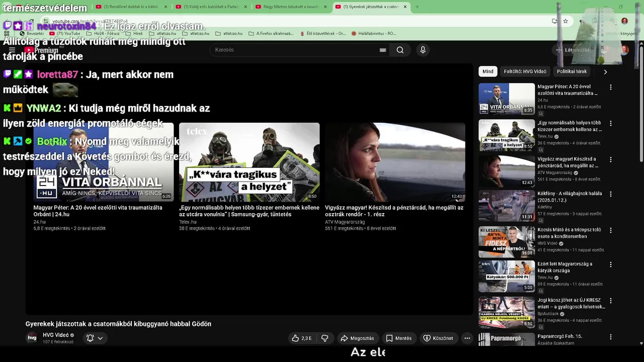Go to YouTube Premium home logo
The height and width of the screenshot is (362, 644).
(41, 50)
